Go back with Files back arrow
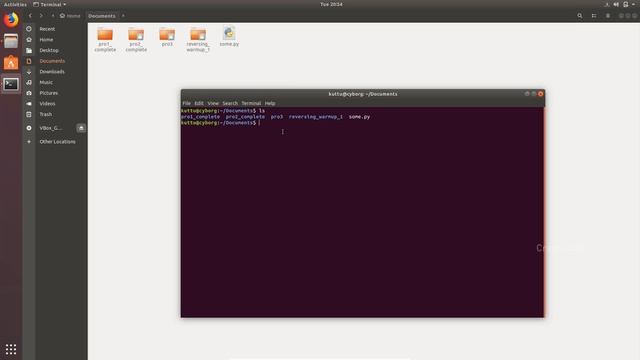 click(30, 16)
